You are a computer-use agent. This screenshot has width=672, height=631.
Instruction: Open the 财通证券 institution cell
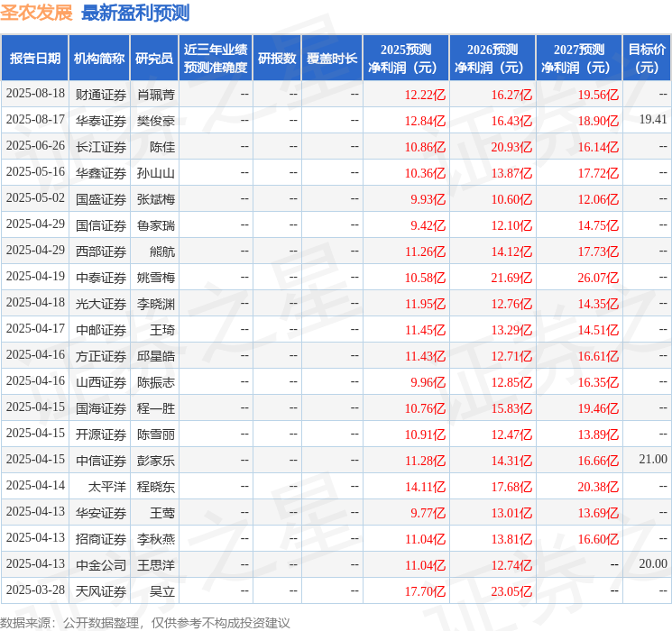tap(100, 94)
